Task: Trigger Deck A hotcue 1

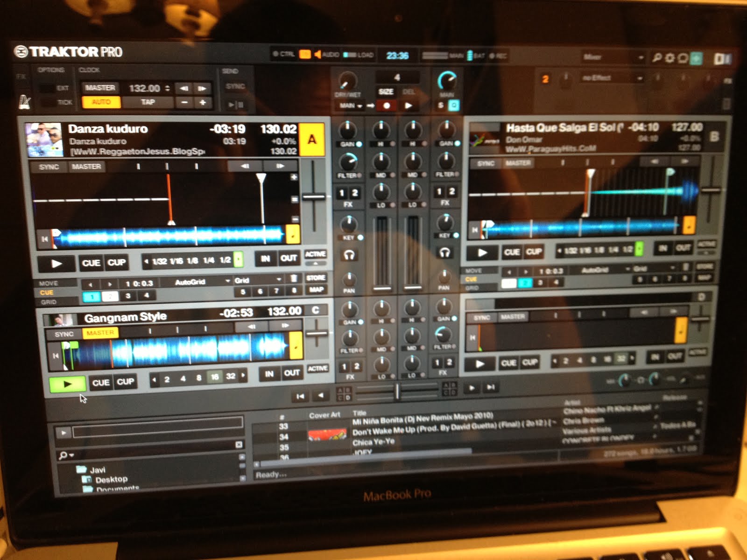Action: [x=92, y=296]
